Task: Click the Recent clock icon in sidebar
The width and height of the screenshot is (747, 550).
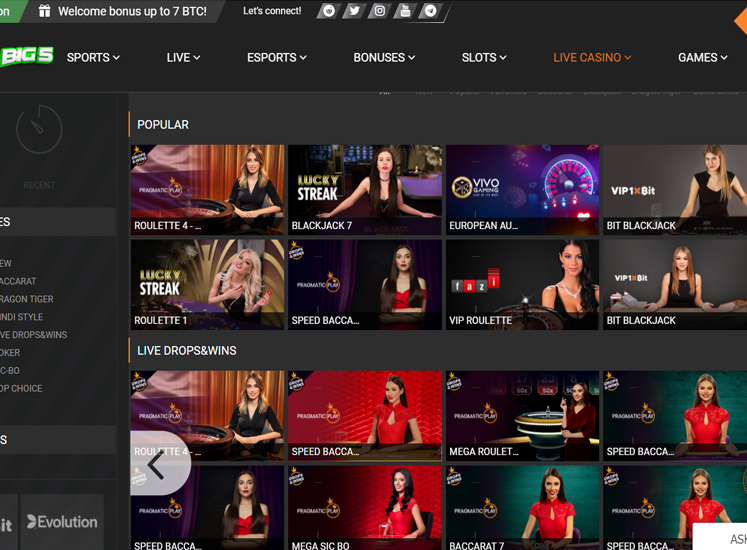Action: click(x=39, y=128)
